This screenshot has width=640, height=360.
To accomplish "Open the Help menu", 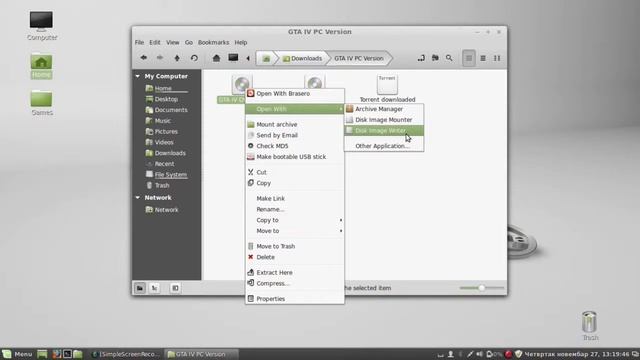I will [241, 42].
